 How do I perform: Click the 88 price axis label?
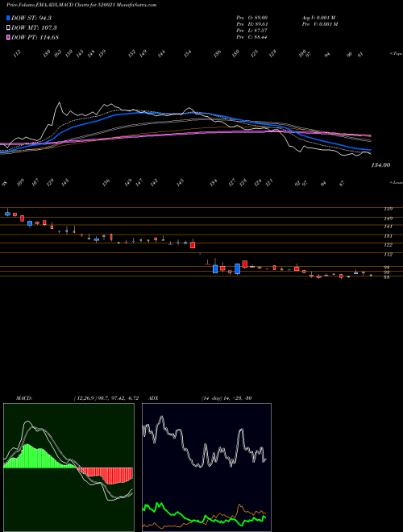[386, 277]
